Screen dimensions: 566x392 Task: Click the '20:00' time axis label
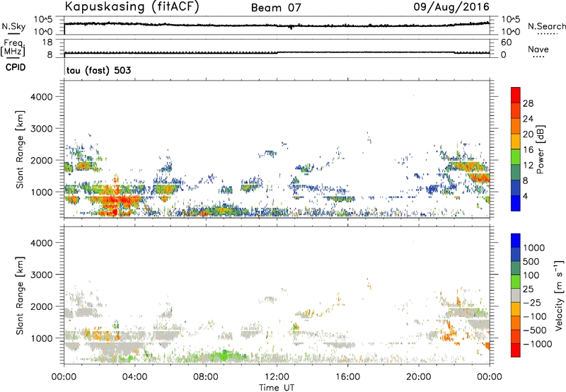[419, 377]
